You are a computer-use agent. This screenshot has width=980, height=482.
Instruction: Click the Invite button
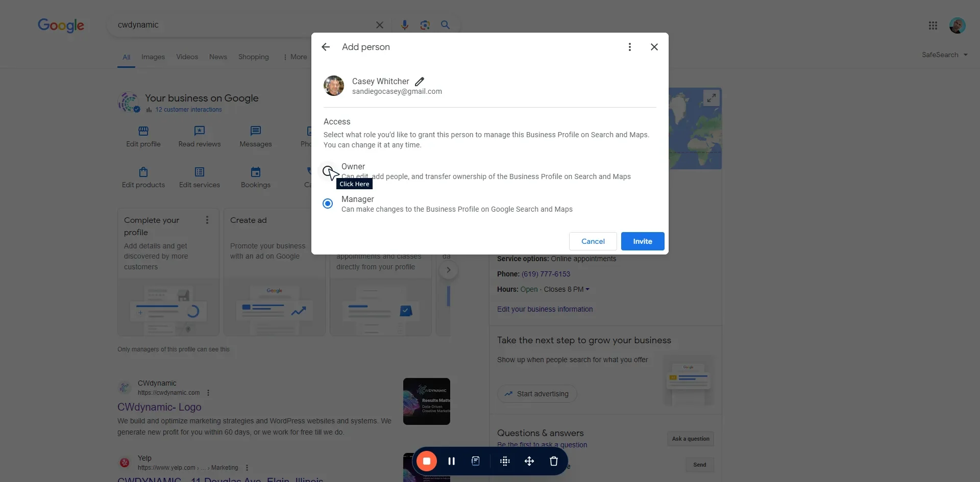pyautogui.click(x=642, y=241)
